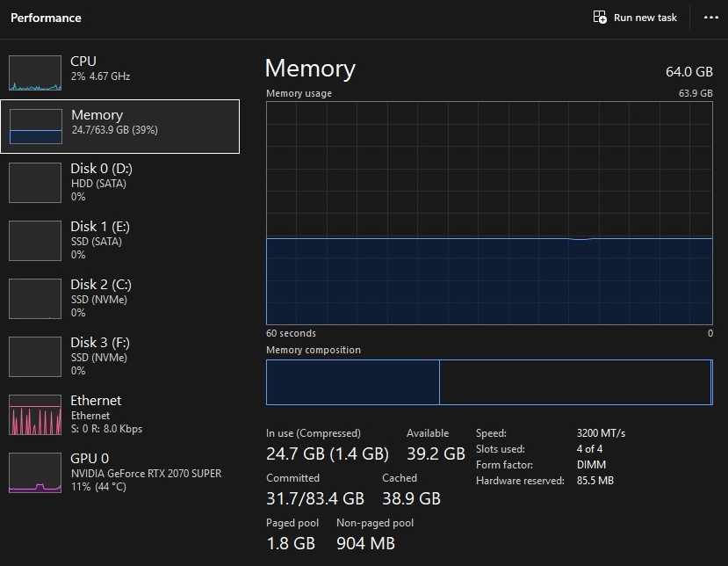Screen dimensions: 728x566
Task: Click the Paged pool label
Action: 292,523
